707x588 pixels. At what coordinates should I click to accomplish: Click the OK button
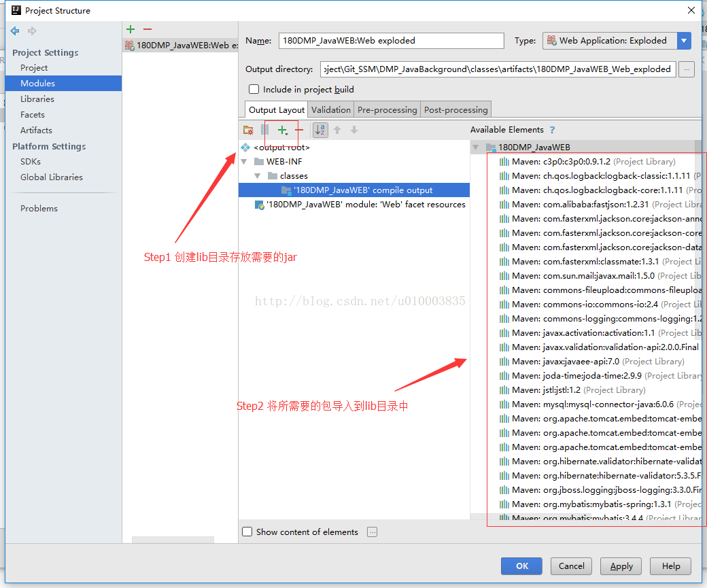(x=521, y=566)
